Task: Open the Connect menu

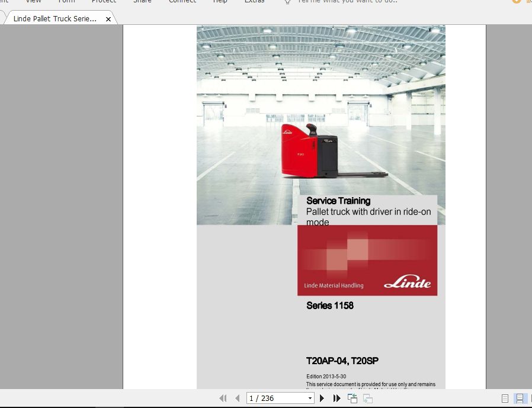Action: [x=182, y=1]
